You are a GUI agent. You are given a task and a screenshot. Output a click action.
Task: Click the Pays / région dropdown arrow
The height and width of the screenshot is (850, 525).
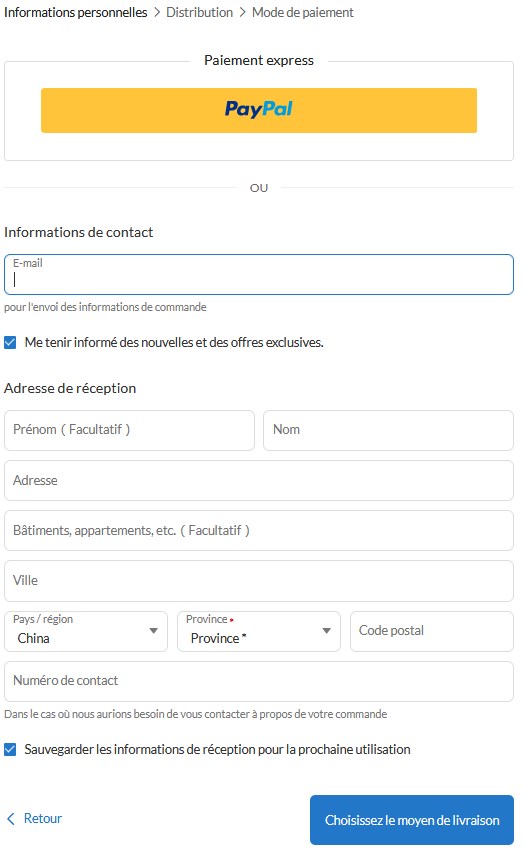pyautogui.click(x=153, y=630)
